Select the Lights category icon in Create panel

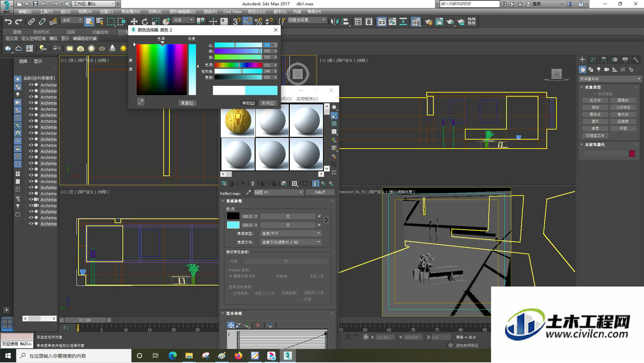[599, 69]
